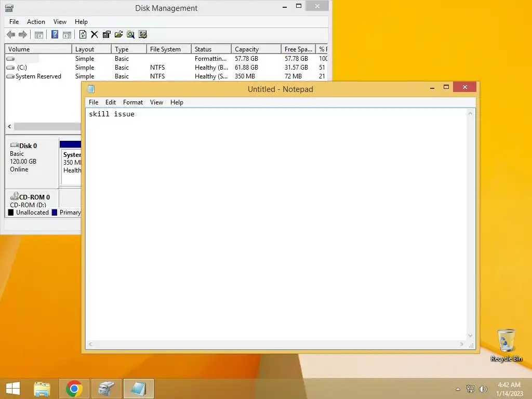Click Notepad vertical scrollbar up arrow
Viewport: 532px width, 399px height.
(471, 114)
